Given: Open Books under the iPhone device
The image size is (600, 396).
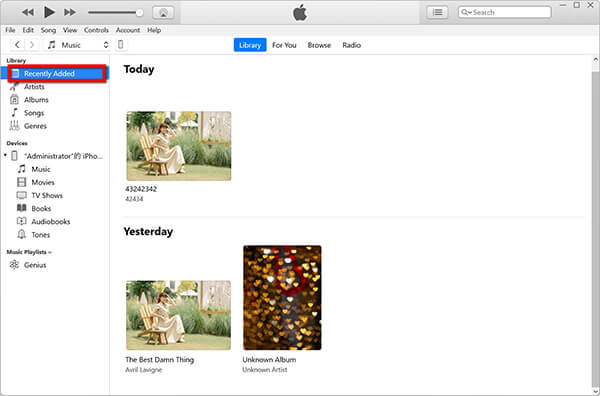Looking at the screenshot, I should click(41, 209).
